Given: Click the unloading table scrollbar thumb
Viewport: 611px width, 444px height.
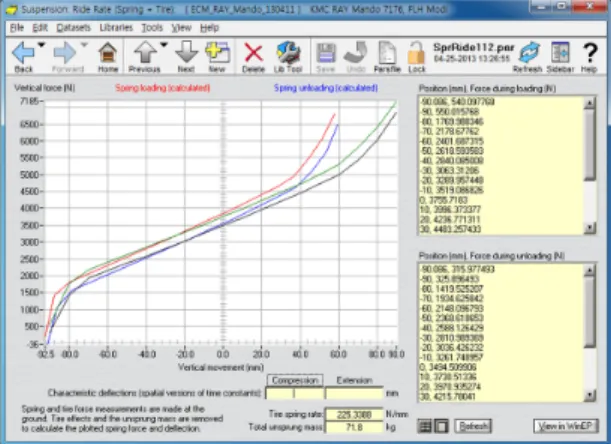Looking at the screenshot, I should pyautogui.click(x=590, y=312).
